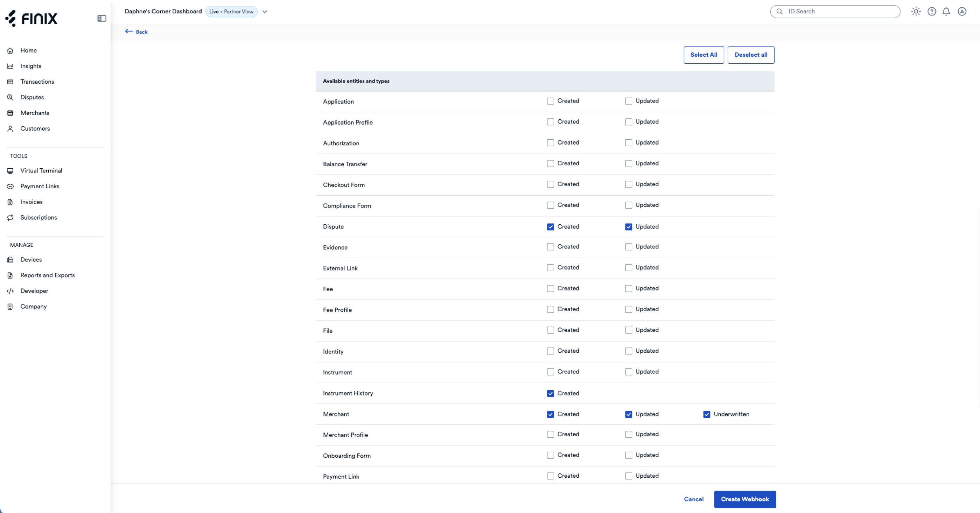Image resolution: width=980 pixels, height=513 pixels.
Task: Focus the ID Search field
Action: coord(835,12)
